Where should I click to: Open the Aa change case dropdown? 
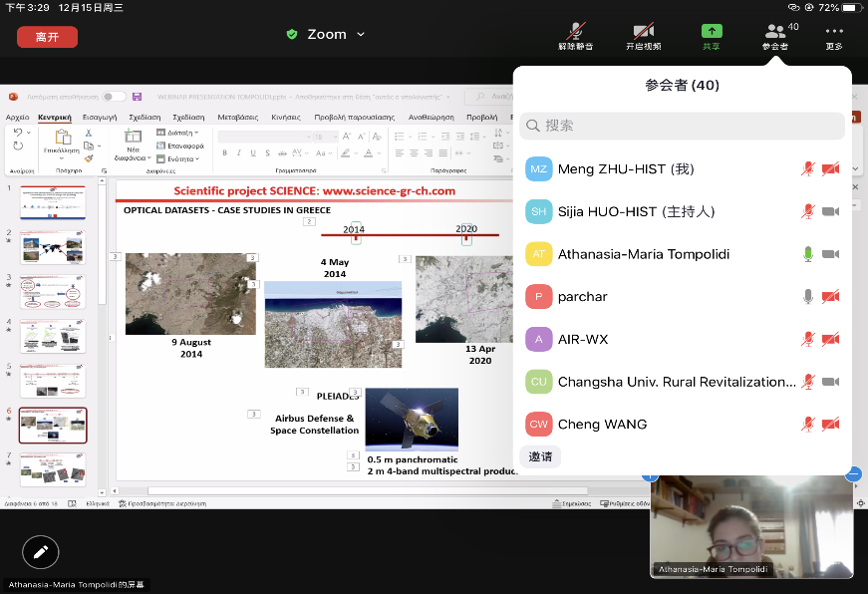tap(324, 152)
